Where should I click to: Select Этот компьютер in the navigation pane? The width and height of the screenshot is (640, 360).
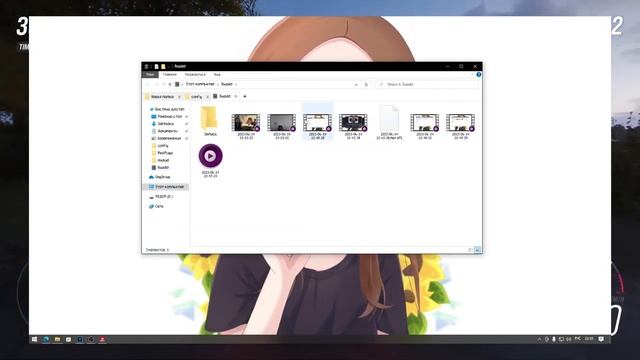coord(167,187)
